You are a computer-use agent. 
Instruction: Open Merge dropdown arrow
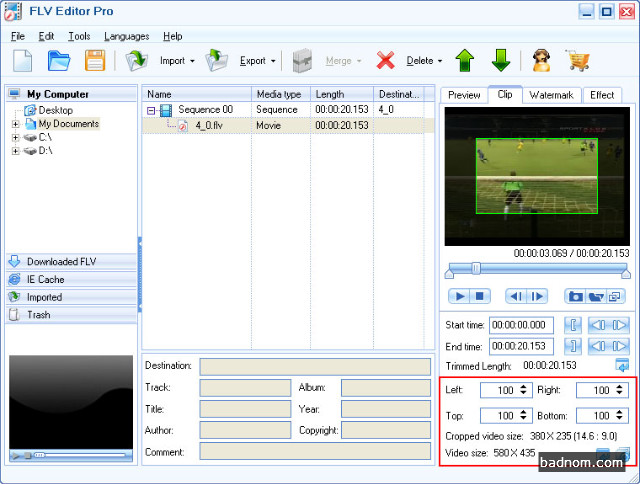[359, 61]
